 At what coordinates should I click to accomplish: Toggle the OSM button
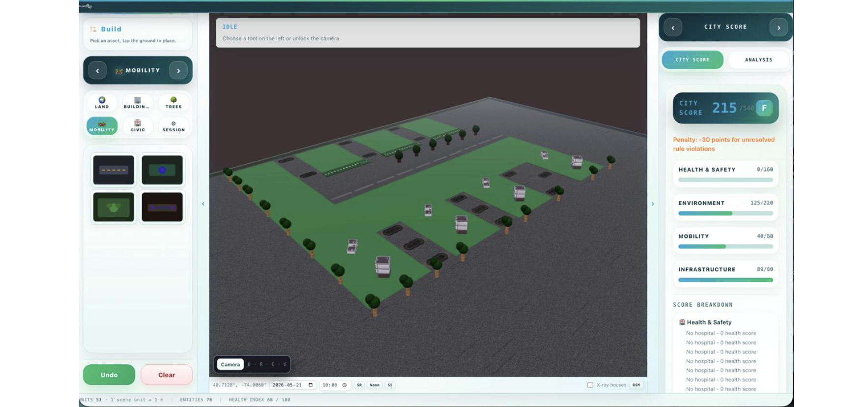click(x=636, y=385)
